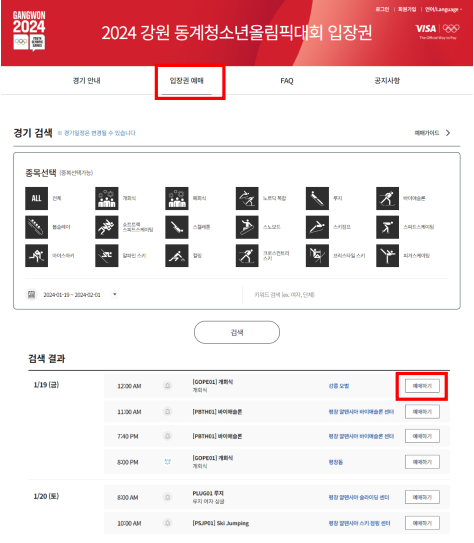
Task: Click the 회원가입 link
Action: tap(407, 9)
